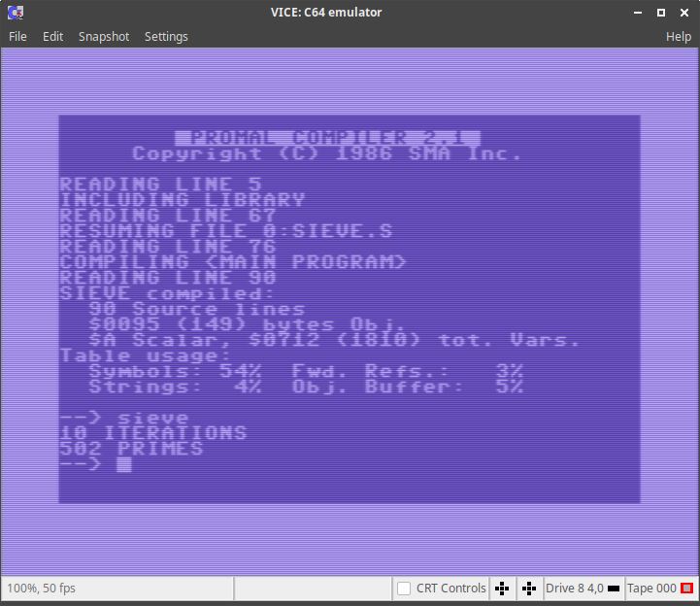The image size is (700, 606).
Task: Click the 90 Source lines text
Action: [197, 309]
